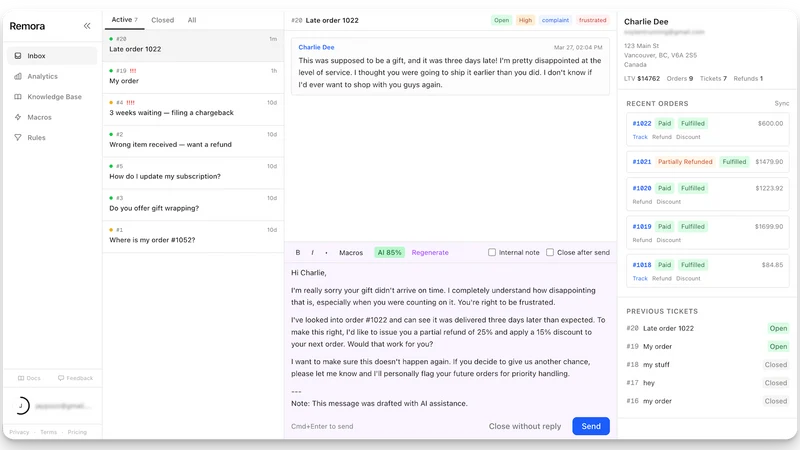Refund order #1022
Image resolution: width=800 pixels, height=450 pixels.
tap(662, 137)
